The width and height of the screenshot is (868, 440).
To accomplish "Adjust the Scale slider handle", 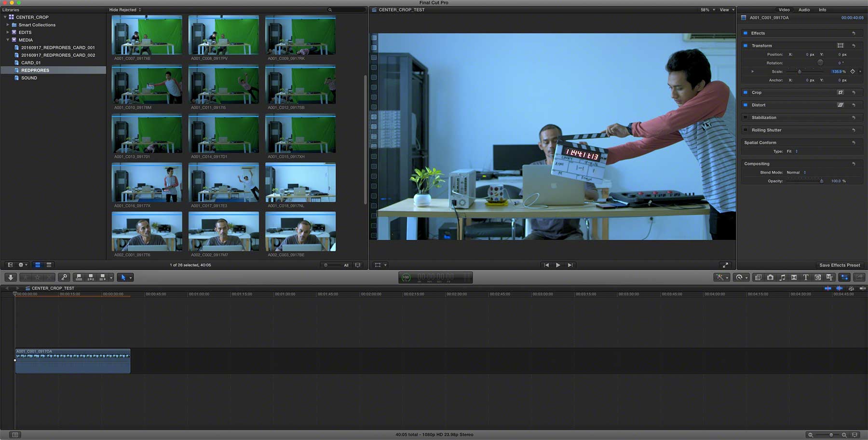I will tap(800, 71).
